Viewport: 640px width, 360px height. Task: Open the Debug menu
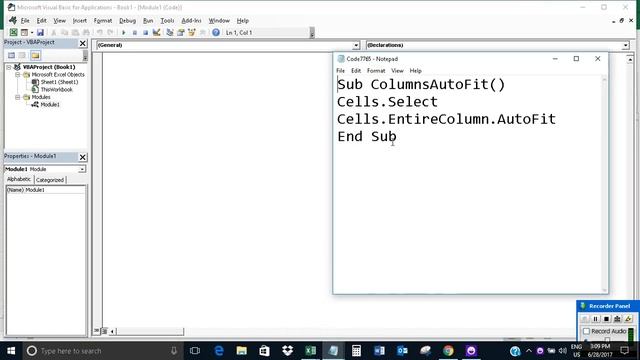click(127, 20)
